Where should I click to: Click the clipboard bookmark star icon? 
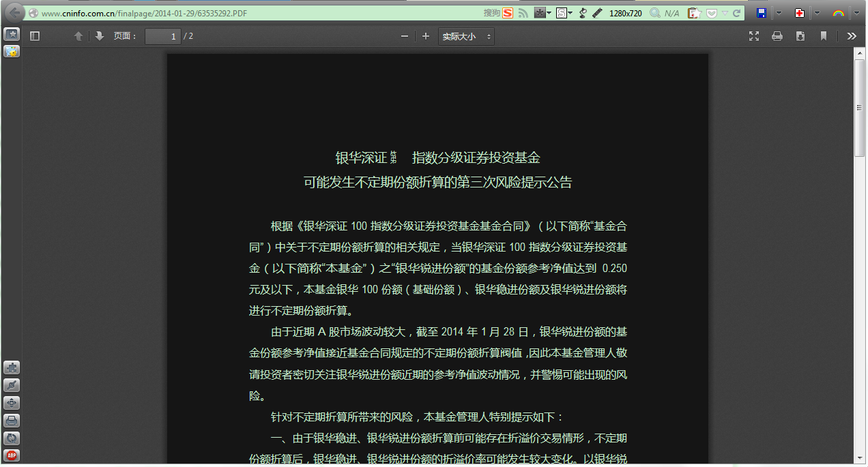(695, 13)
